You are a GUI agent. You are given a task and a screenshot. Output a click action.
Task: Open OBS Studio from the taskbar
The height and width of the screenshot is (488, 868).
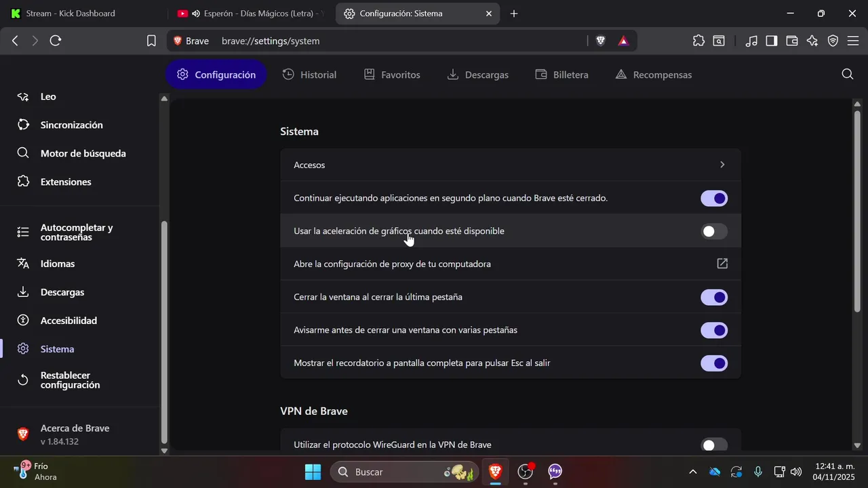(526, 472)
